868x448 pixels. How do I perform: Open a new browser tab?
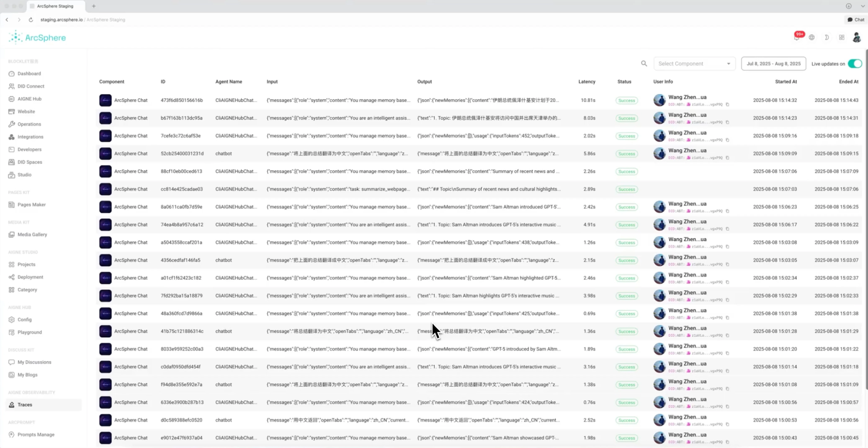click(x=94, y=6)
